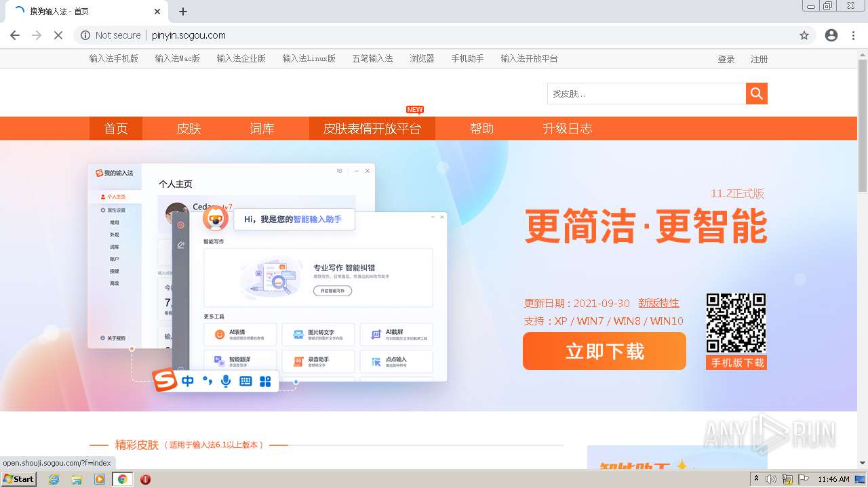The width and height of the screenshot is (868, 488).
Task: Click the 中 language mode icon
Action: pos(188,382)
